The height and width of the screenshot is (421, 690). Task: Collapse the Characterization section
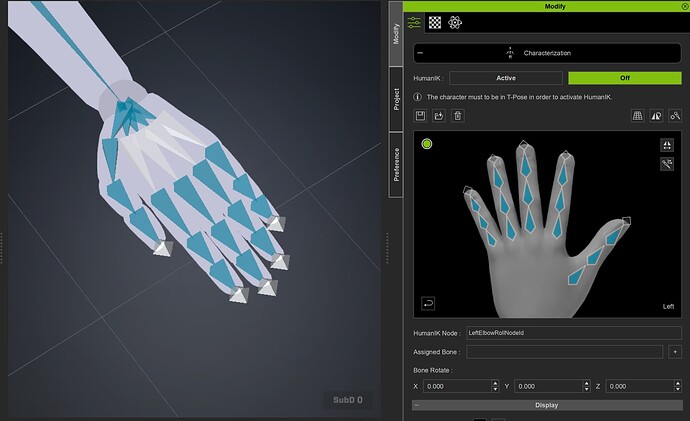421,52
